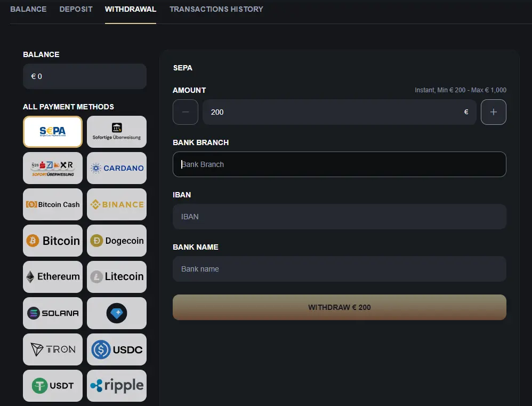Click the Withdraw € 200 button
Image resolution: width=532 pixels, height=406 pixels.
(x=339, y=307)
